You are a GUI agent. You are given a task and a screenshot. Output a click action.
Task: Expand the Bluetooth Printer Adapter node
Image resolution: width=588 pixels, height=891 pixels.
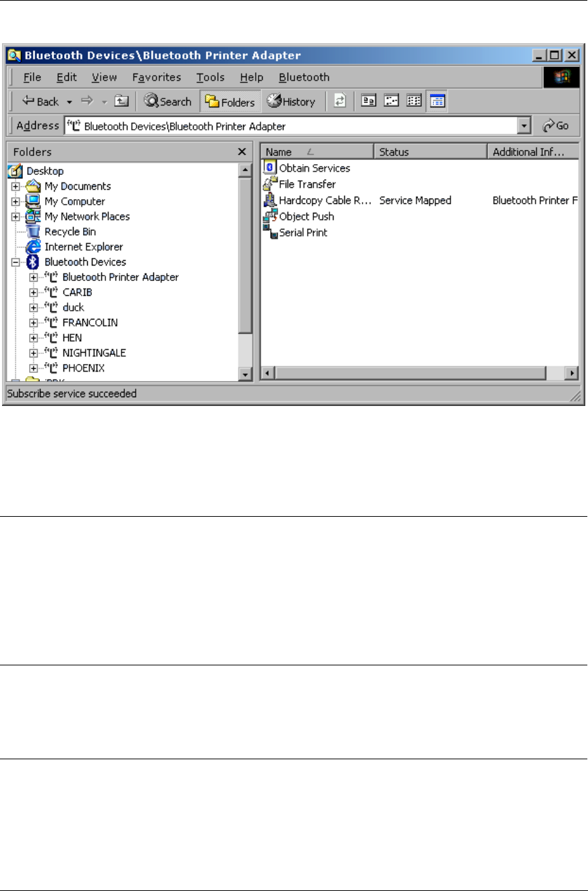tap(33, 278)
